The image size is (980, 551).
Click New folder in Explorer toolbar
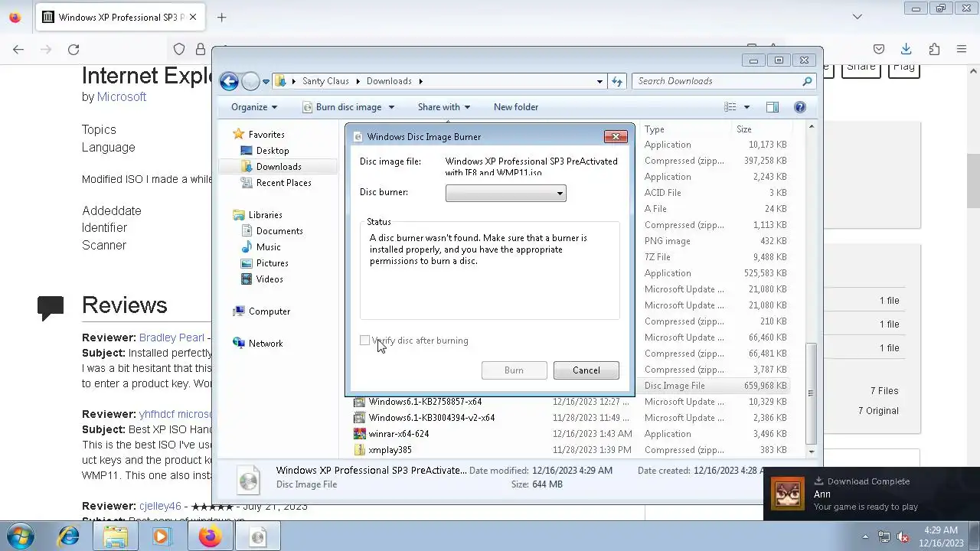pyautogui.click(x=516, y=107)
